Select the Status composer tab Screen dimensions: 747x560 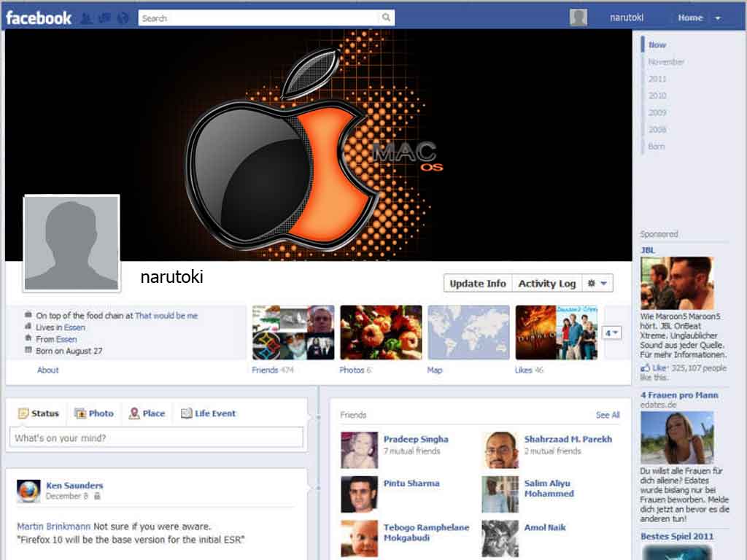[x=39, y=413]
